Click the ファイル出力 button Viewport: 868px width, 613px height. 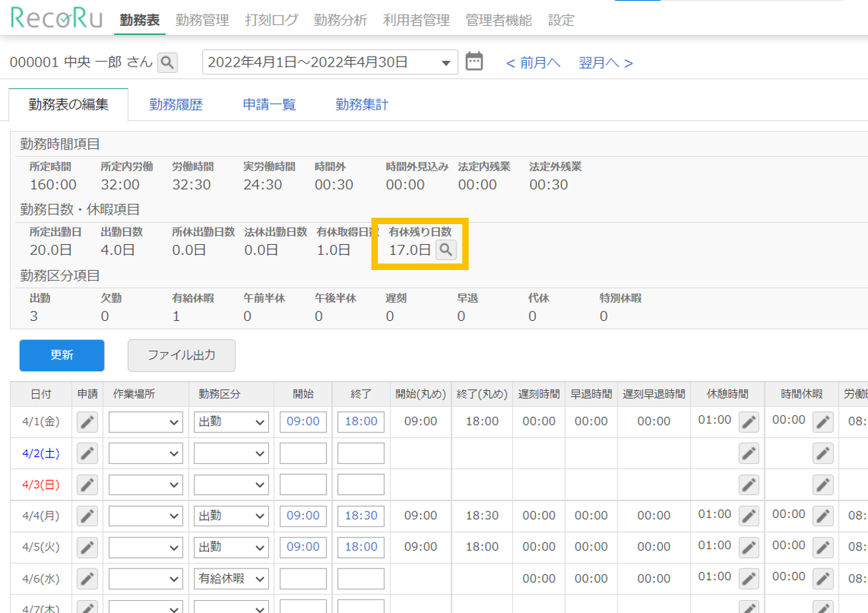pyautogui.click(x=181, y=355)
